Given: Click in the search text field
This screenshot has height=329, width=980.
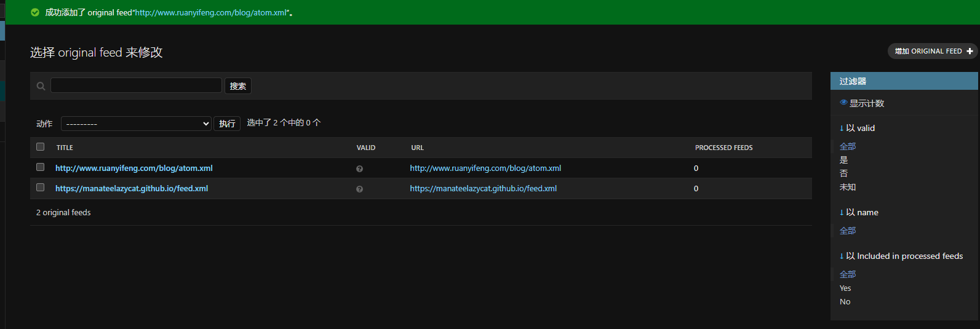Looking at the screenshot, I should [x=136, y=85].
